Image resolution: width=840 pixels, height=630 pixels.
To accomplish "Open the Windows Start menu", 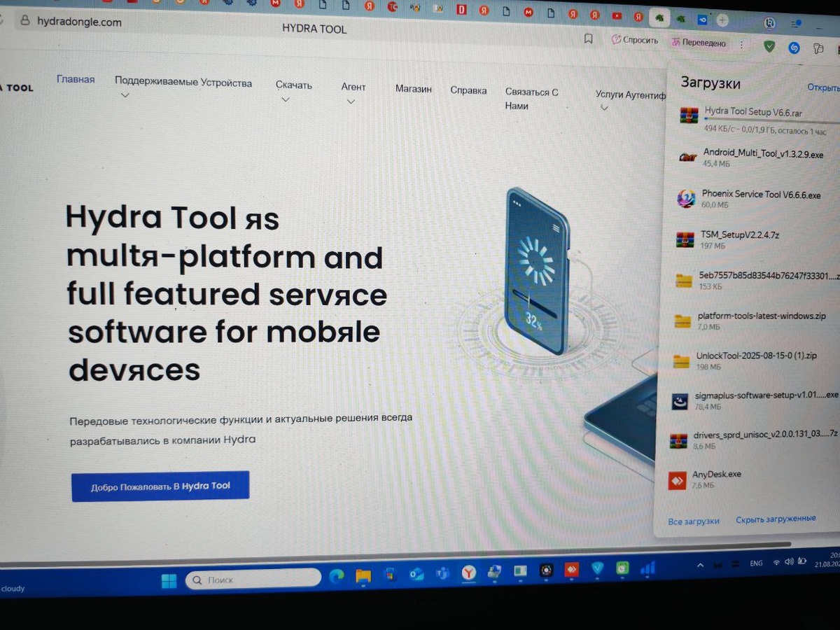I will pos(169,580).
